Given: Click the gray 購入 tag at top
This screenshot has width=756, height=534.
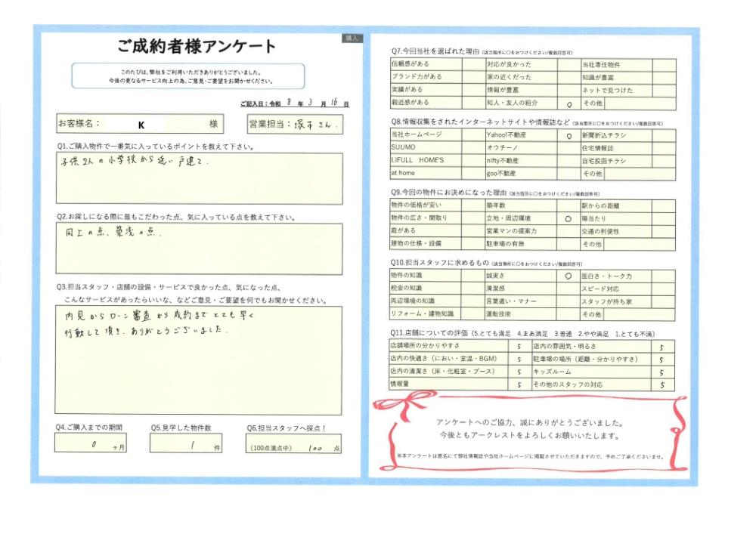Looking at the screenshot, I should click(x=352, y=39).
